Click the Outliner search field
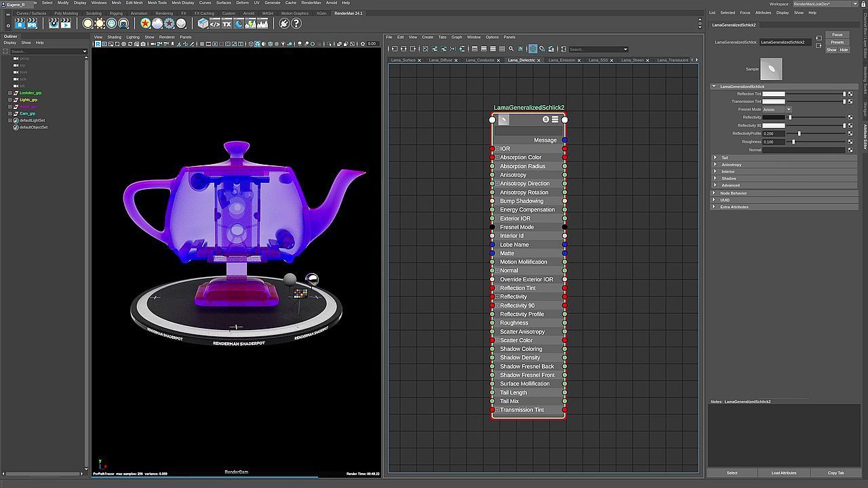868x488 pixels. [48, 52]
